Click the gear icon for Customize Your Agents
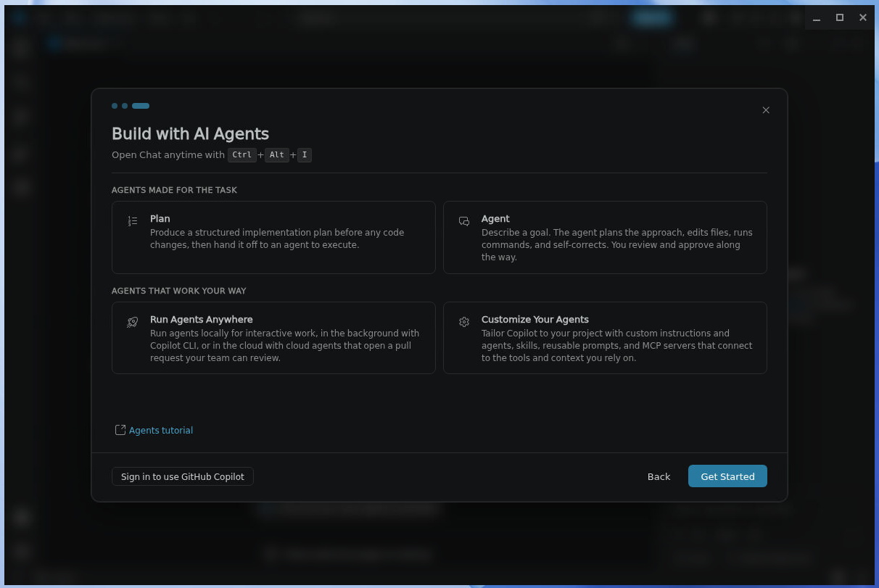 (464, 322)
